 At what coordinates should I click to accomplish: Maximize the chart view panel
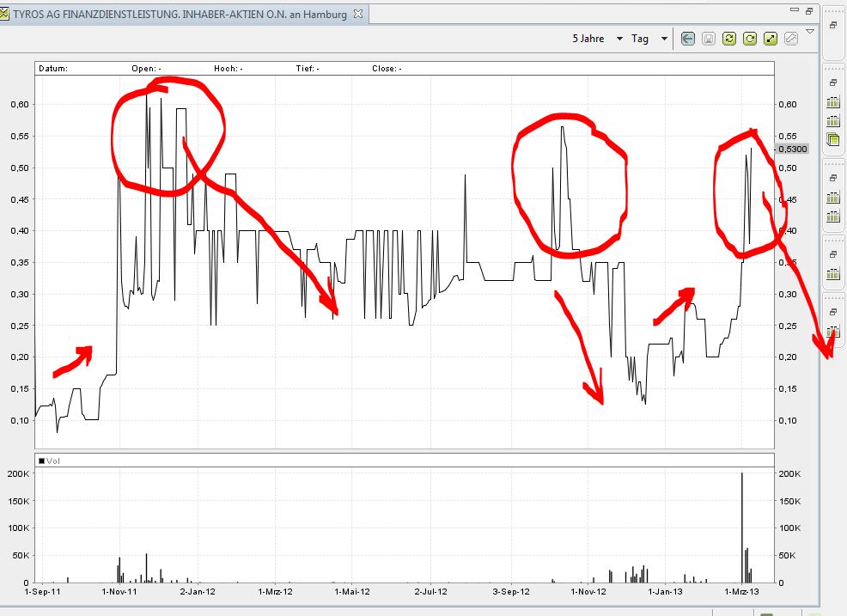point(809,10)
